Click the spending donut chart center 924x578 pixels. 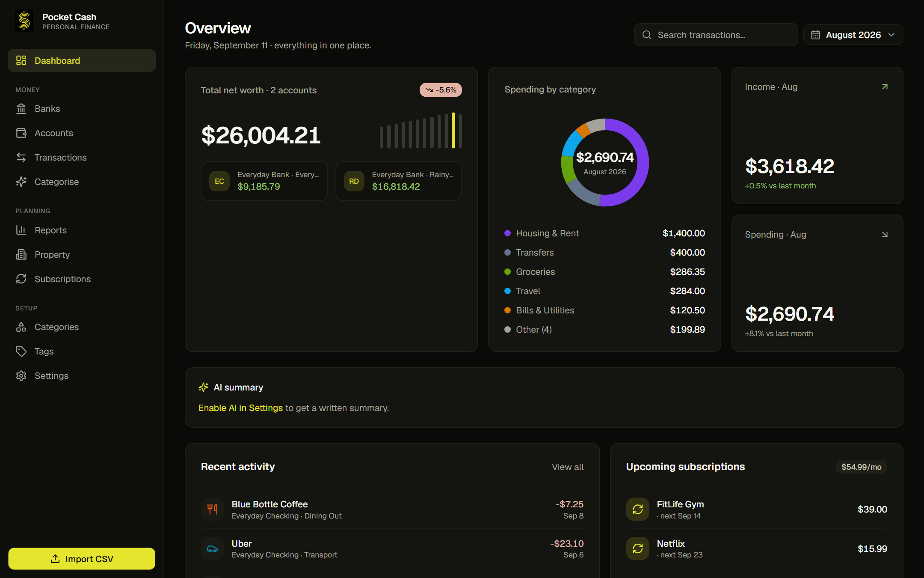pyautogui.click(x=604, y=163)
